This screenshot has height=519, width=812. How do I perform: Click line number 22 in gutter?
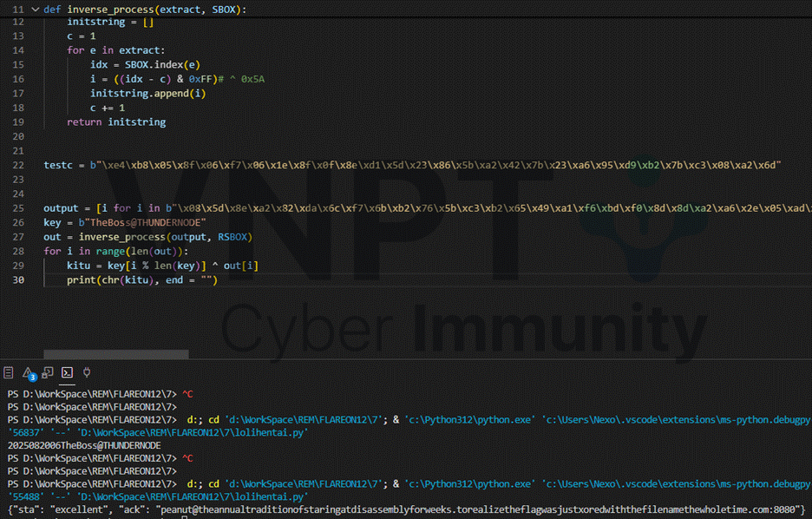[18, 164]
